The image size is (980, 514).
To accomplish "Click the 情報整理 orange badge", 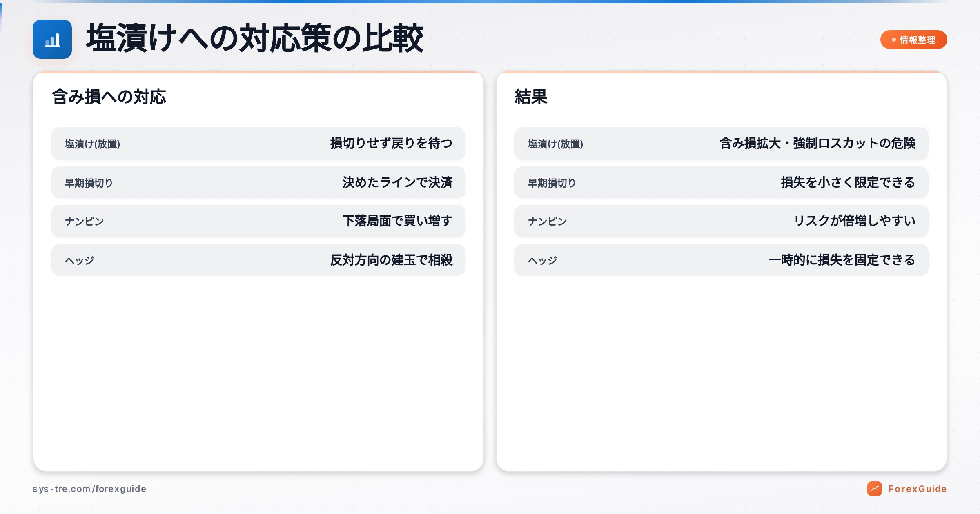I will pyautogui.click(x=913, y=40).
